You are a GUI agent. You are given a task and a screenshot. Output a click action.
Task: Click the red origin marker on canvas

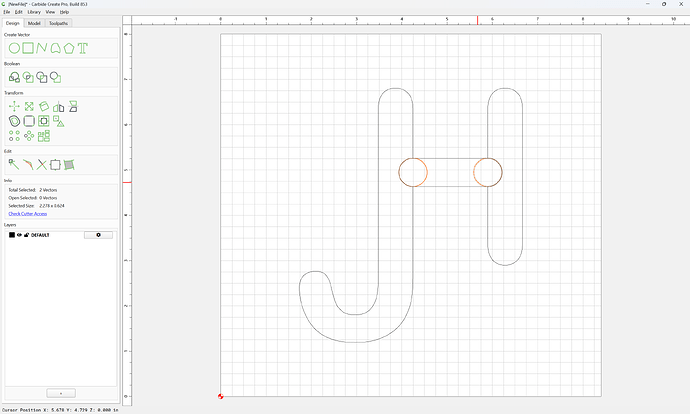[220, 396]
